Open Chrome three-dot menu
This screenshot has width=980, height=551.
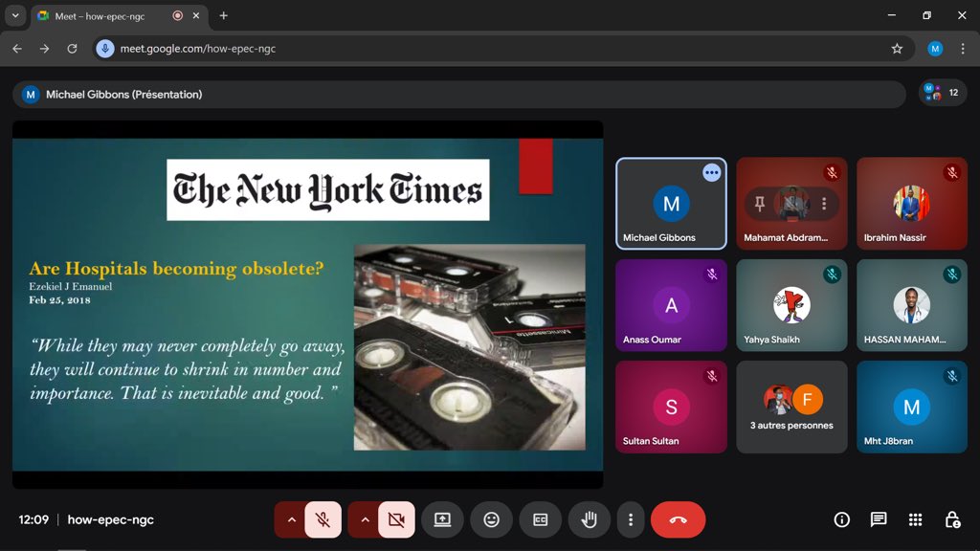[x=963, y=49]
